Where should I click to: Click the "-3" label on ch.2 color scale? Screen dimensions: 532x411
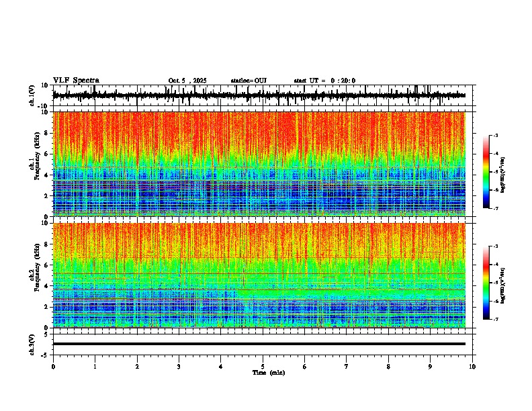click(496, 246)
